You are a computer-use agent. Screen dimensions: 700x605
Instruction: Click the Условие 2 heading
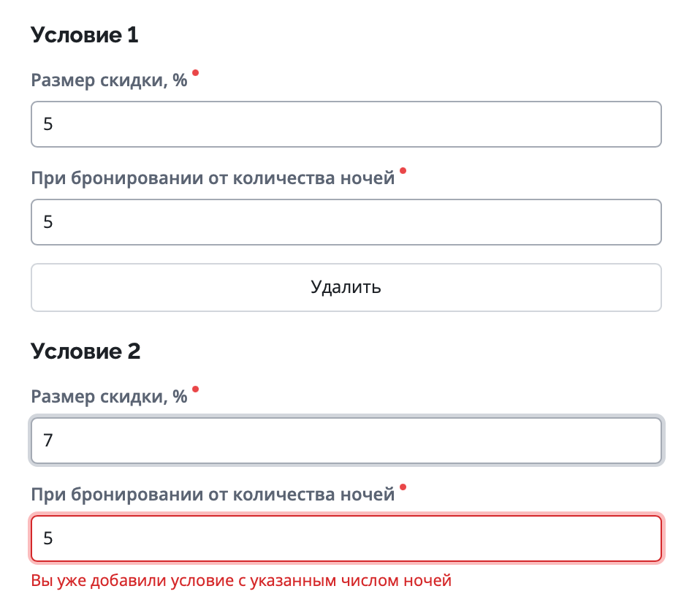tap(85, 351)
